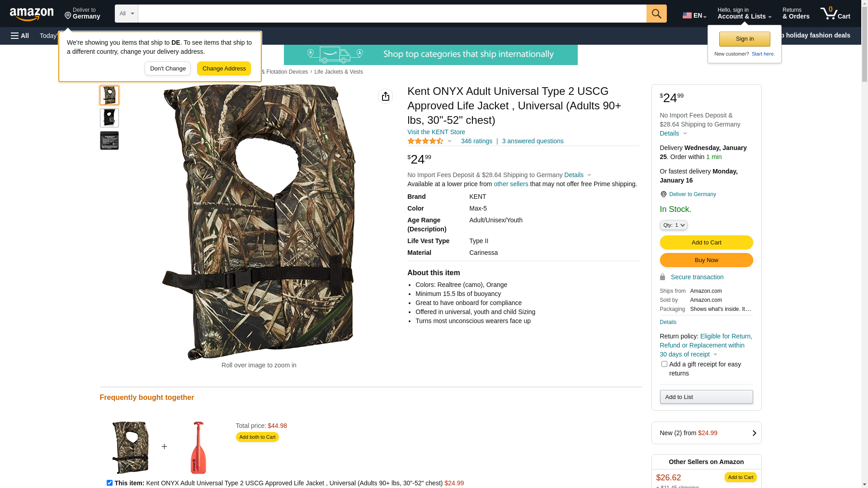Open the search category All dropdown

(127, 14)
